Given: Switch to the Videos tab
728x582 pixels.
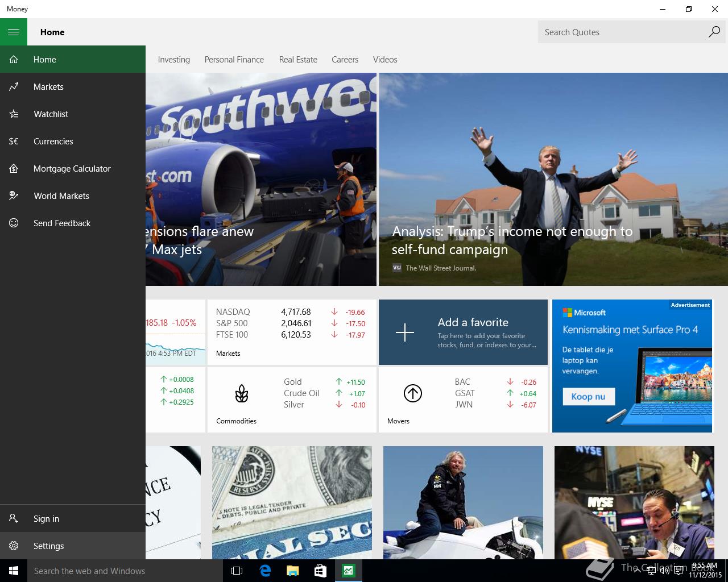Looking at the screenshot, I should (385, 59).
